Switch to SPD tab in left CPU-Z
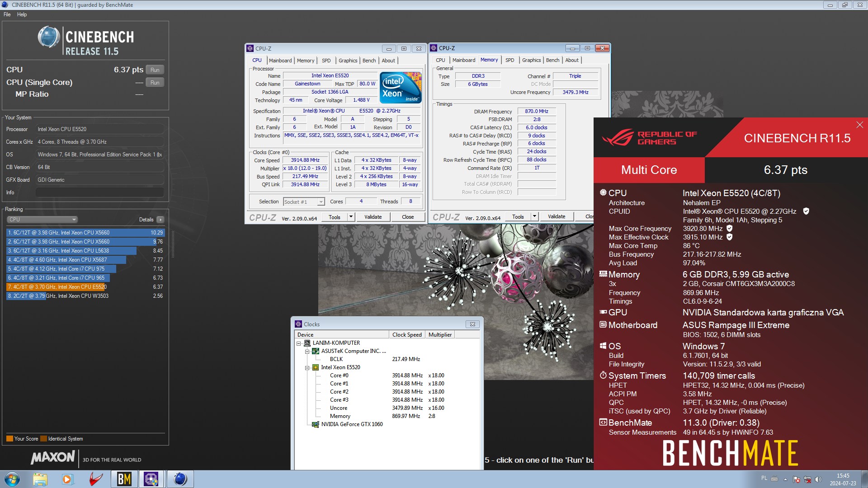This screenshot has height=488, width=868. [x=326, y=61]
